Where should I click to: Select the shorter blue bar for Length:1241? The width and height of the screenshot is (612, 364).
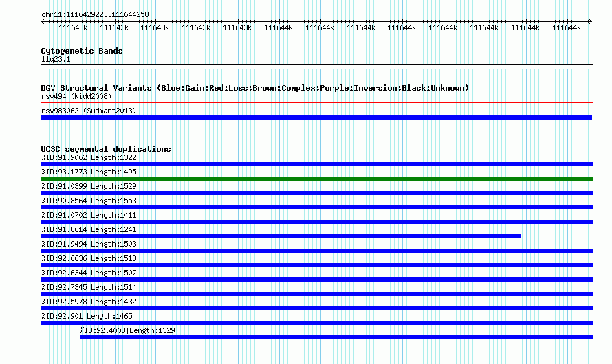click(281, 236)
